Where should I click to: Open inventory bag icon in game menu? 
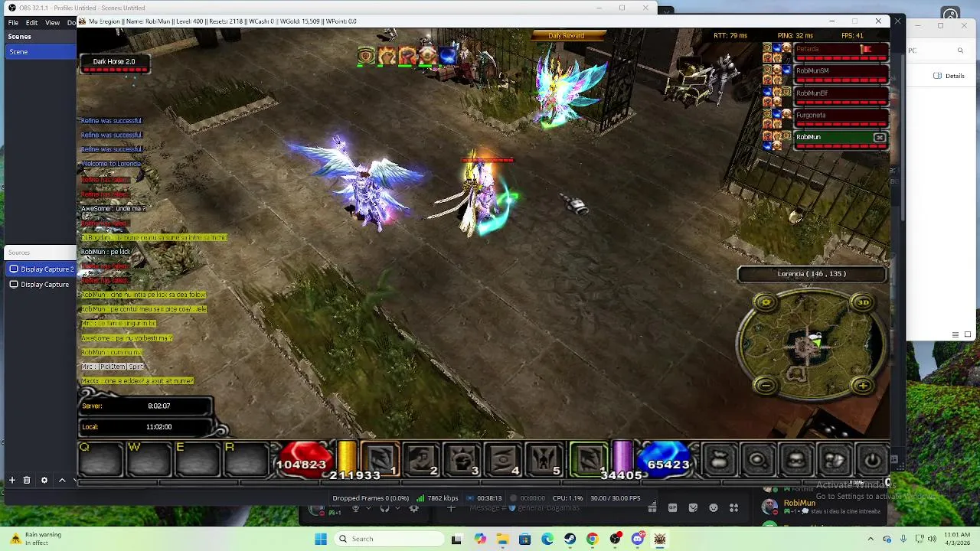pyautogui.click(x=719, y=460)
